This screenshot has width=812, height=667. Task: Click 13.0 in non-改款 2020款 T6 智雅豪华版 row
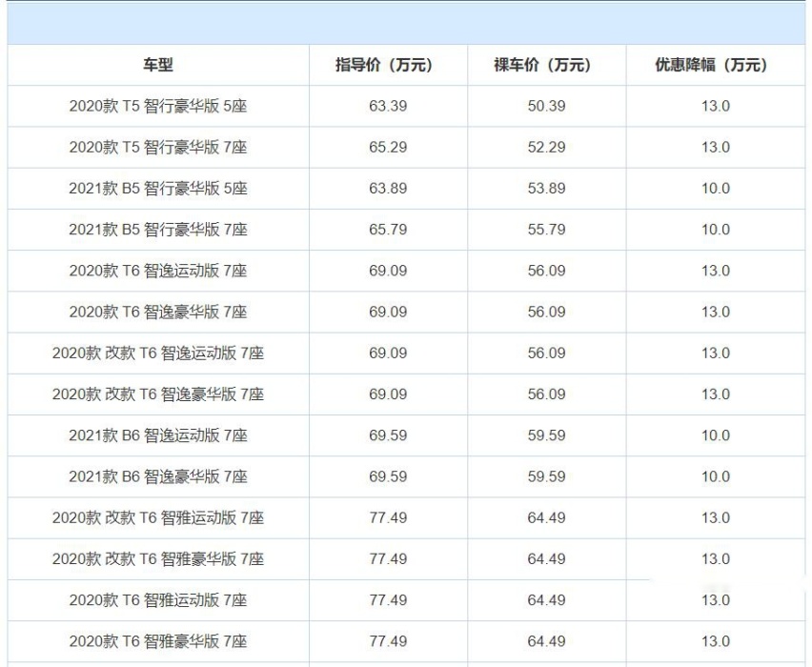tap(716, 641)
